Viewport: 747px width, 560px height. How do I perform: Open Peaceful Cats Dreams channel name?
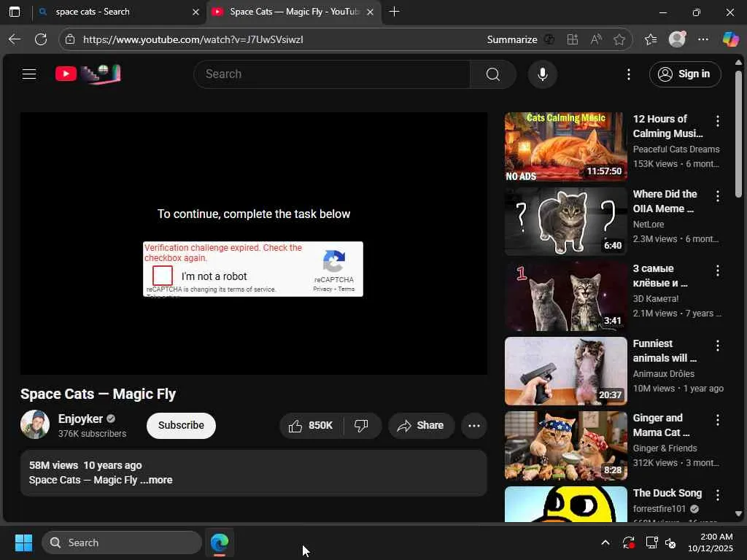676,149
